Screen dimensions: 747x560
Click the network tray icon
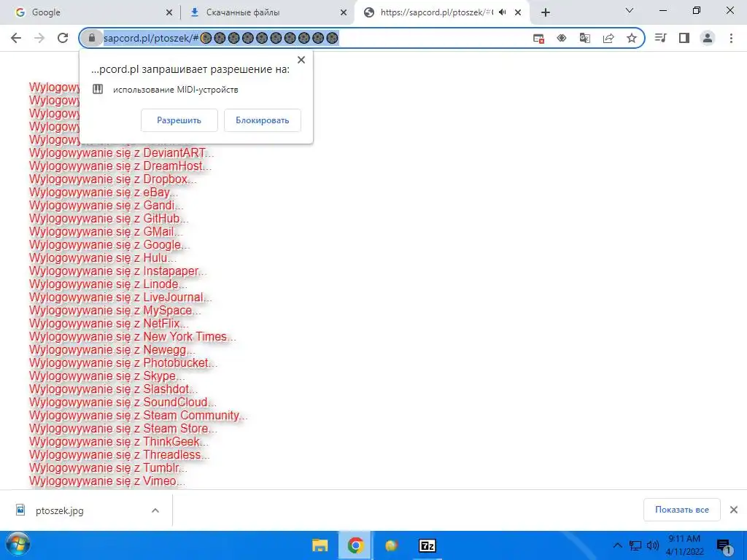[x=635, y=545]
